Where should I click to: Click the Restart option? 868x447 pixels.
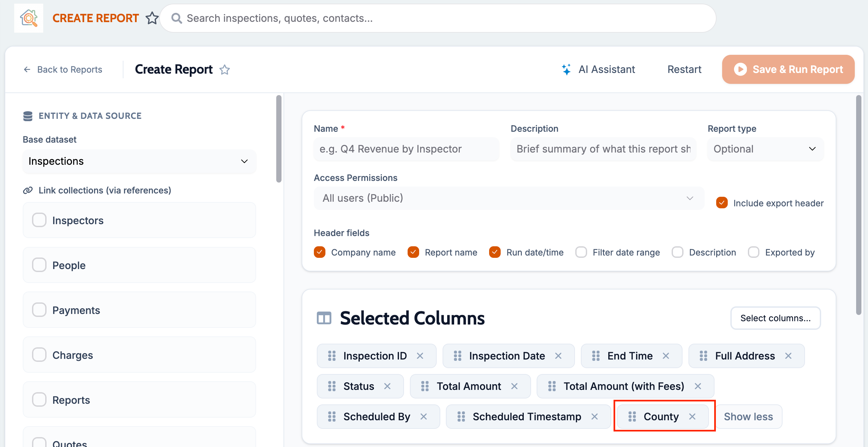pyautogui.click(x=684, y=69)
